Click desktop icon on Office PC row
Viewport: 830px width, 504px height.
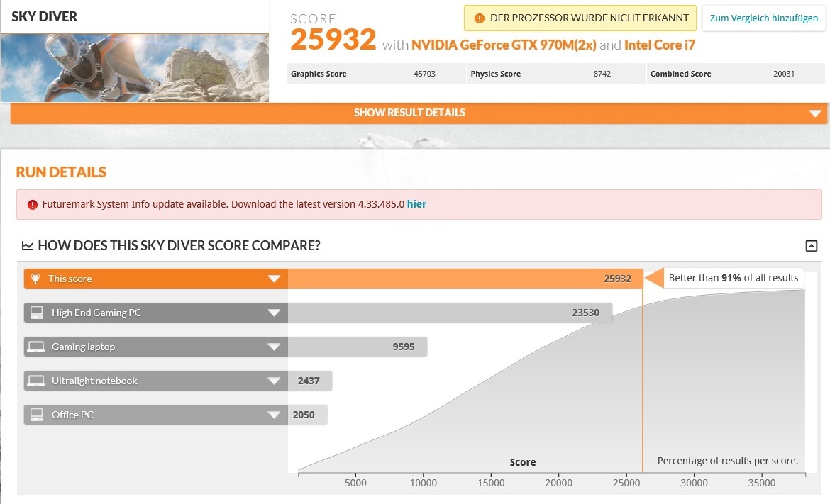(x=36, y=415)
